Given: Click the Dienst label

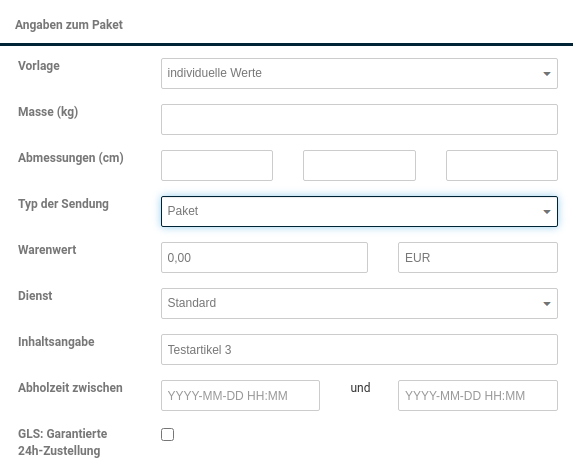Looking at the screenshot, I should [35, 296].
